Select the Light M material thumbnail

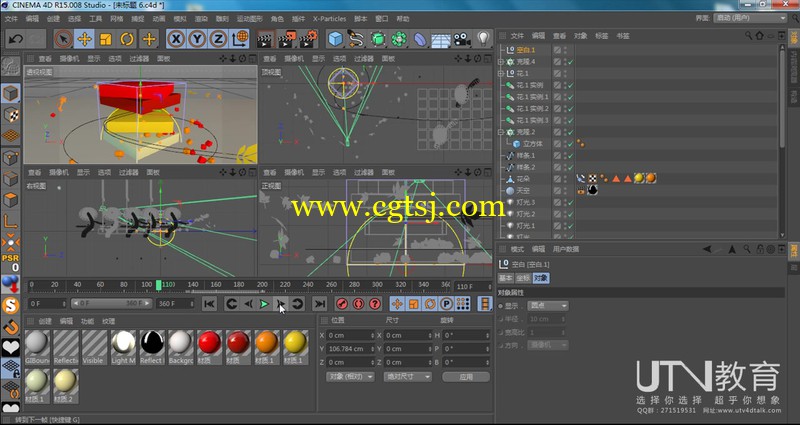point(123,346)
